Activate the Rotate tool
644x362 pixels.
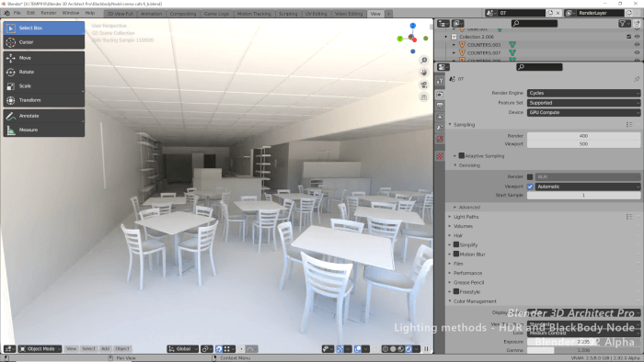(43, 72)
